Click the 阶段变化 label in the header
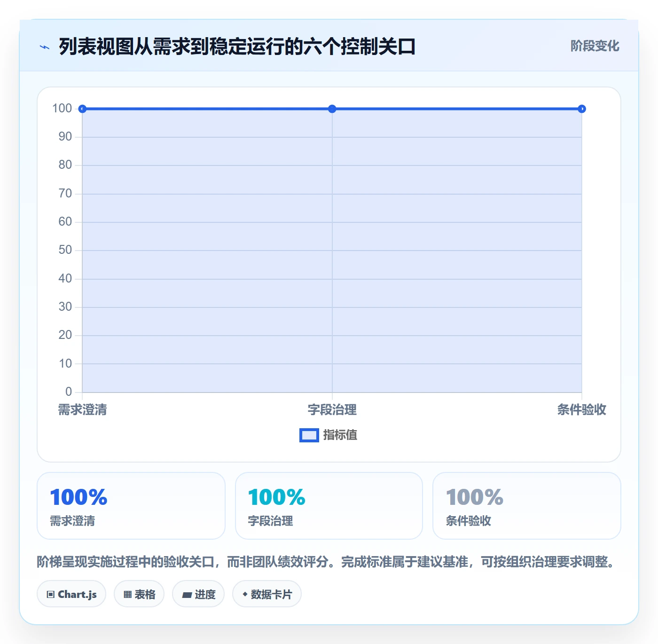The height and width of the screenshot is (644, 658). point(595,46)
